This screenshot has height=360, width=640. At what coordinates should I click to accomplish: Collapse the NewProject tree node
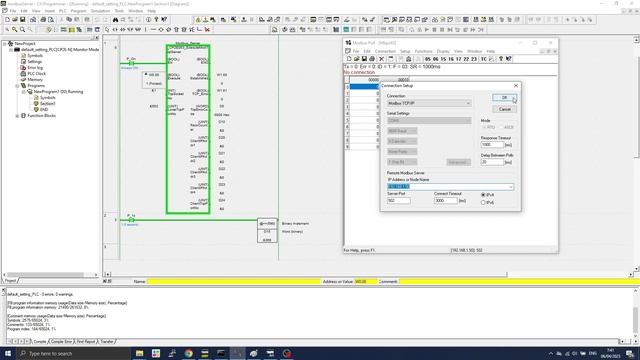point(5,43)
